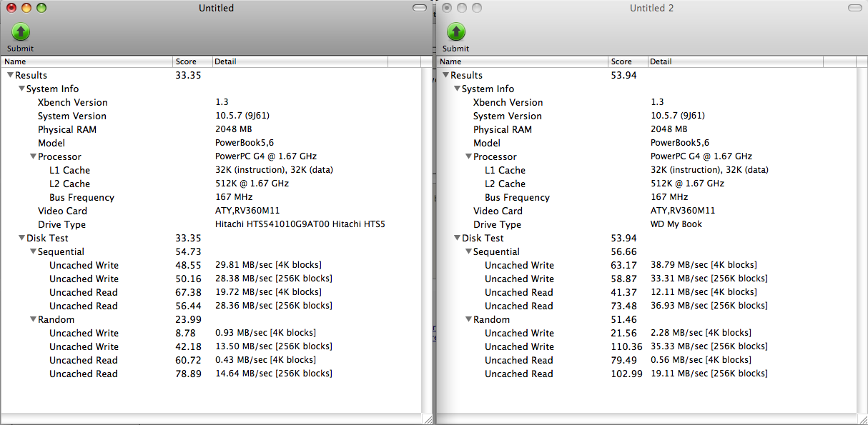Click 29.81 MB/sec [4K blocks] detail
The width and height of the screenshot is (868, 425).
click(268, 265)
